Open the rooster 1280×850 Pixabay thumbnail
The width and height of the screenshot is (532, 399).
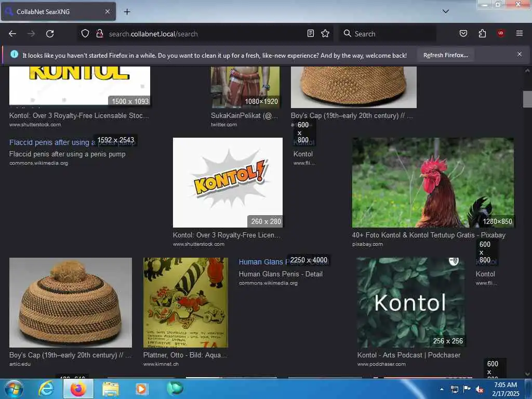click(433, 182)
